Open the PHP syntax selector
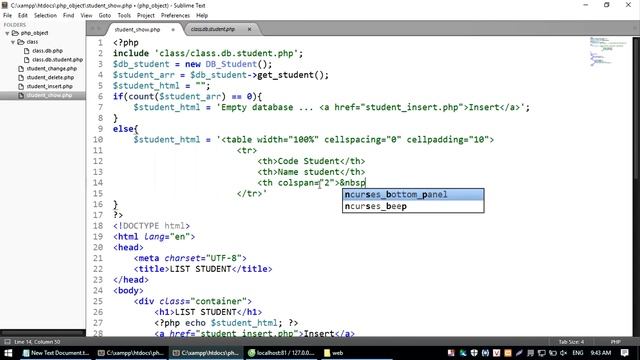This screenshot has height=360, width=640. (x=616, y=342)
